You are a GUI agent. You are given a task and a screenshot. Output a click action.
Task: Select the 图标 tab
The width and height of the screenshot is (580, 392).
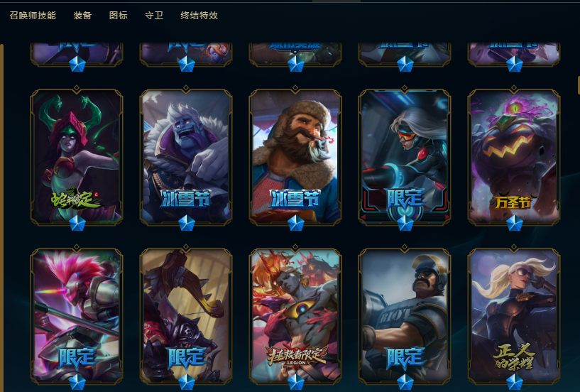[119, 15]
